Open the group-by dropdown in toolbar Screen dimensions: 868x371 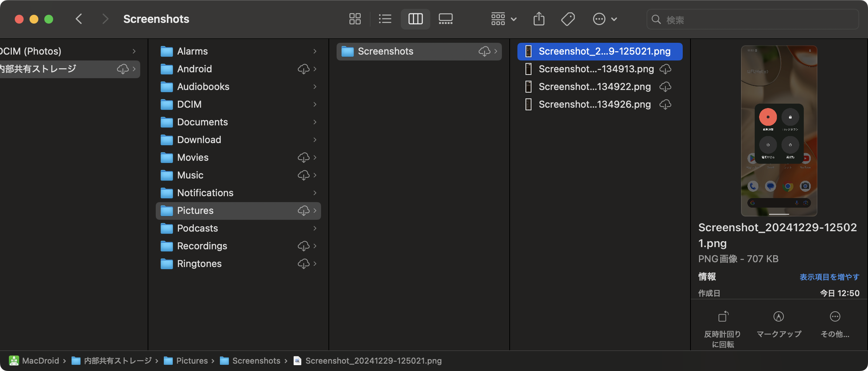pyautogui.click(x=503, y=19)
